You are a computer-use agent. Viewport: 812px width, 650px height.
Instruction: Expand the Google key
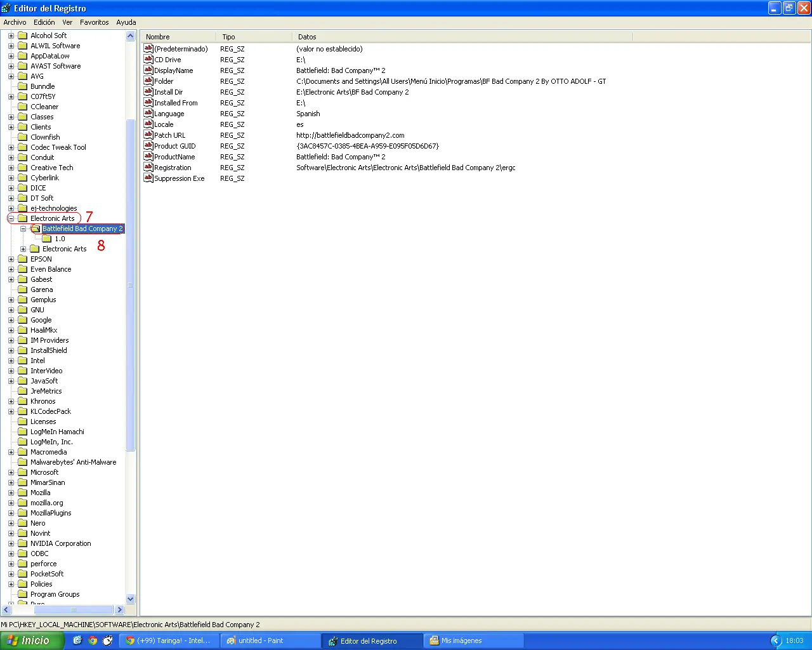(x=11, y=320)
